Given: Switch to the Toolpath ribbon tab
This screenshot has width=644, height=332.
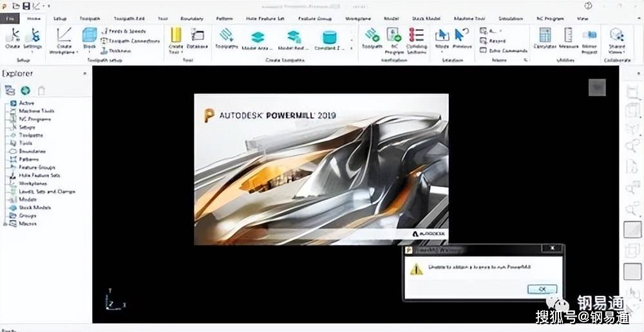Looking at the screenshot, I should pyautogui.click(x=90, y=19).
